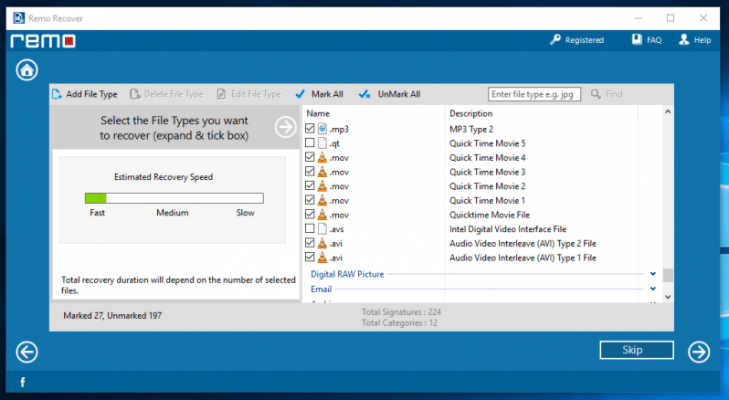Open the Facebook icon link

coord(22,382)
